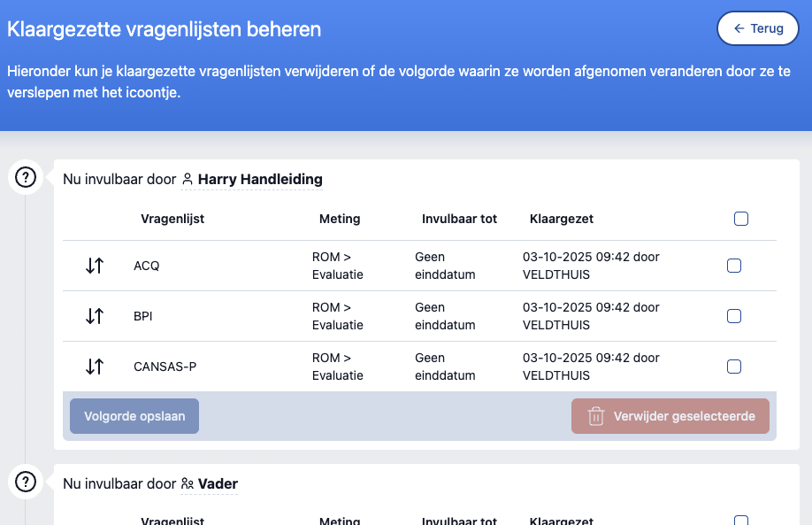Click the Harry Handleiding name link

260,180
